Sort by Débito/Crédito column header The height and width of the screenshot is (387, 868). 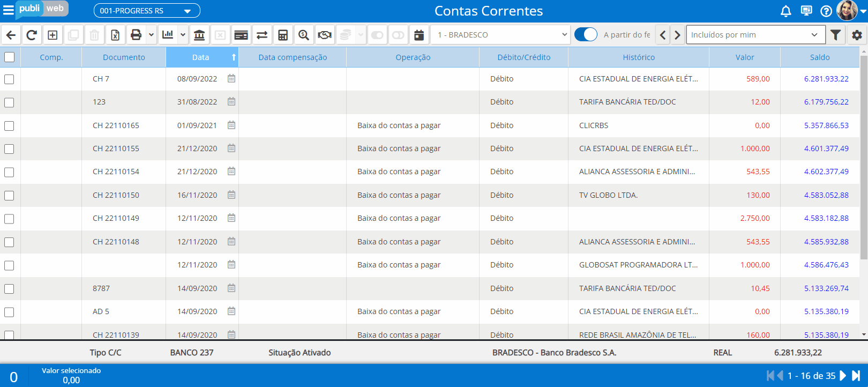point(523,57)
